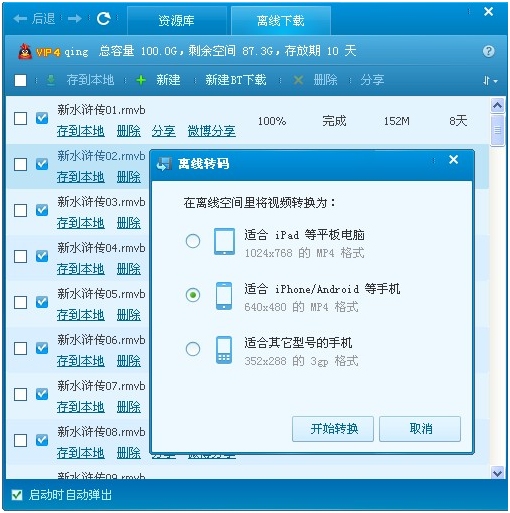Switch to the 资源库 tab
This screenshot has width=510, height=513.
tap(177, 21)
